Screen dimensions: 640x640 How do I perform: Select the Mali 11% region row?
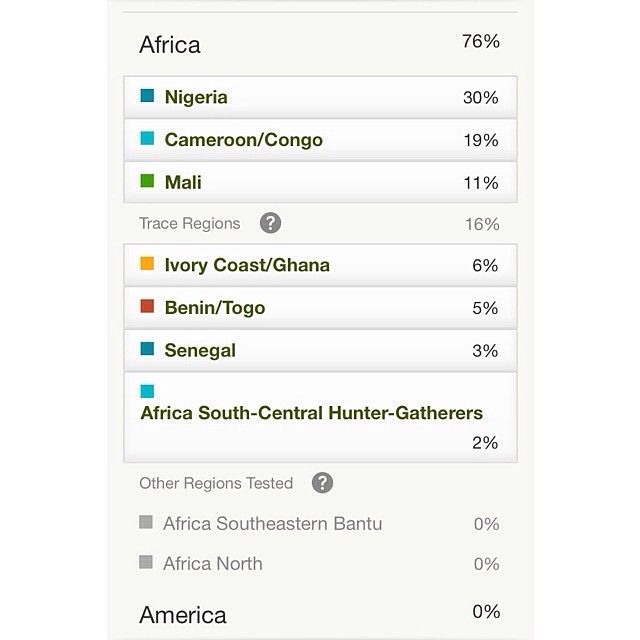tap(320, 182)
